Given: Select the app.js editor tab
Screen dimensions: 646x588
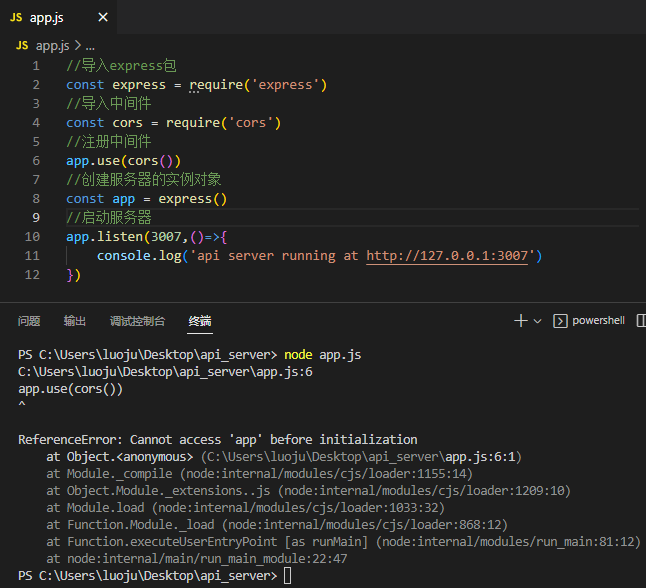Looking at the screenshot, I should (x=59, y=17).
